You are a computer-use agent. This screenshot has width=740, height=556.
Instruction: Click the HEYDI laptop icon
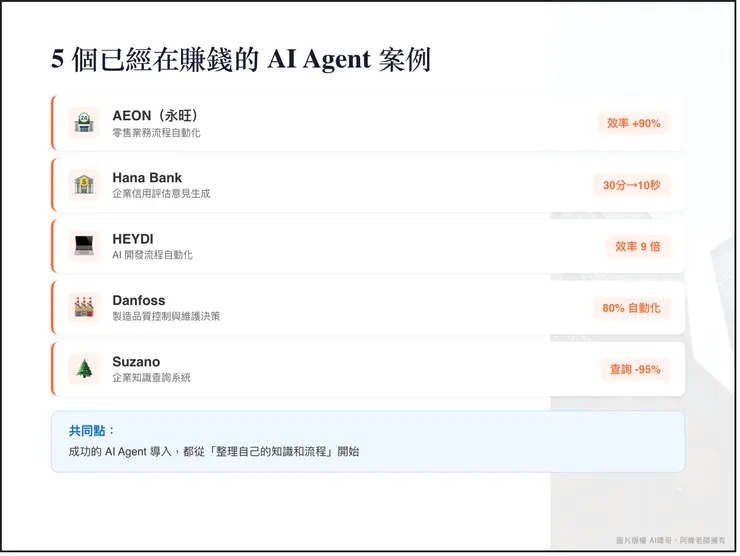[x=84, y=246]
